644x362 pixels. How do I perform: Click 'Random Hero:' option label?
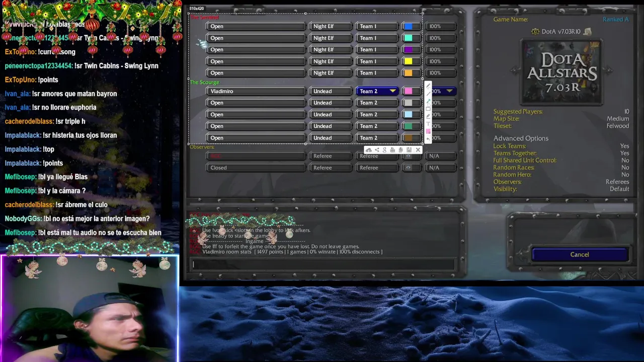(x=512, y=174)
